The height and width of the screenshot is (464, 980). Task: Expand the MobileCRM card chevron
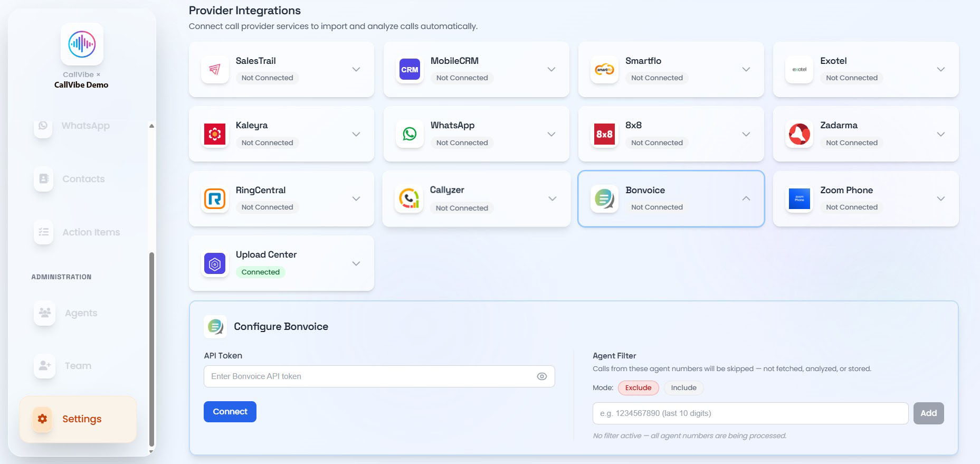(551, 69)
